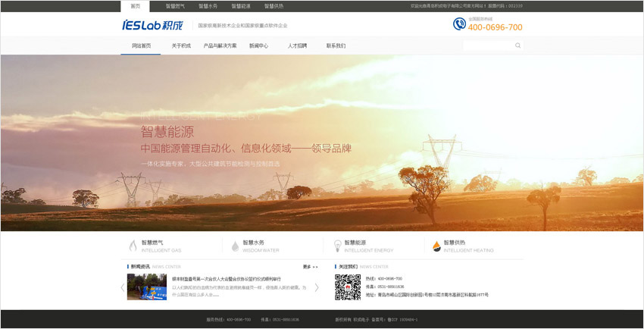
Task: Click the search input field
Action: 487,45
